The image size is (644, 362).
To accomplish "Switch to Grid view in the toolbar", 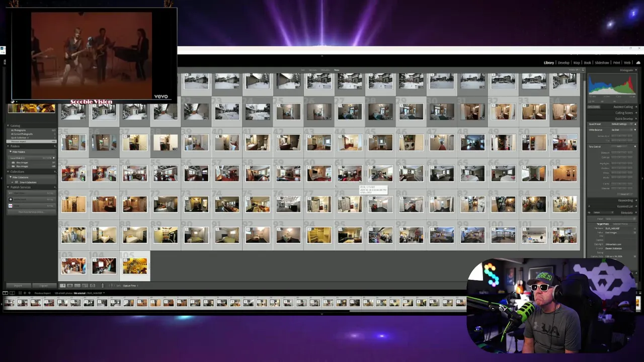I will (x=62, y=286).
